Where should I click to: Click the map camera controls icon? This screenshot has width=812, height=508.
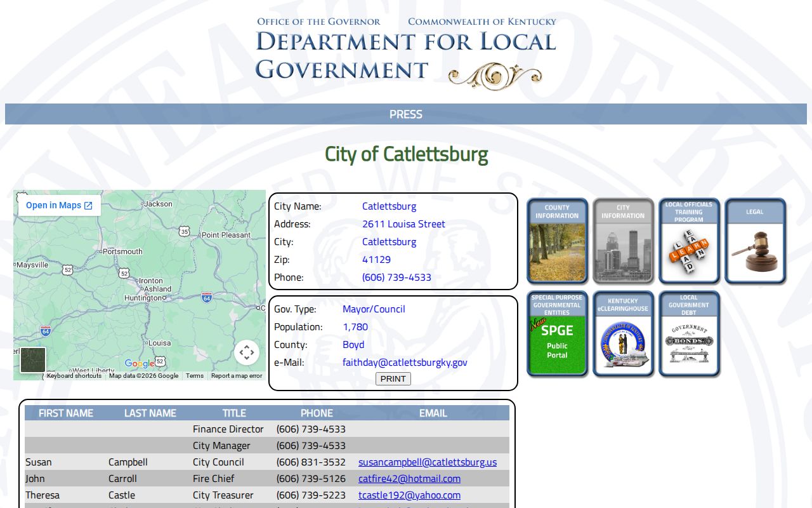(247, 352)
